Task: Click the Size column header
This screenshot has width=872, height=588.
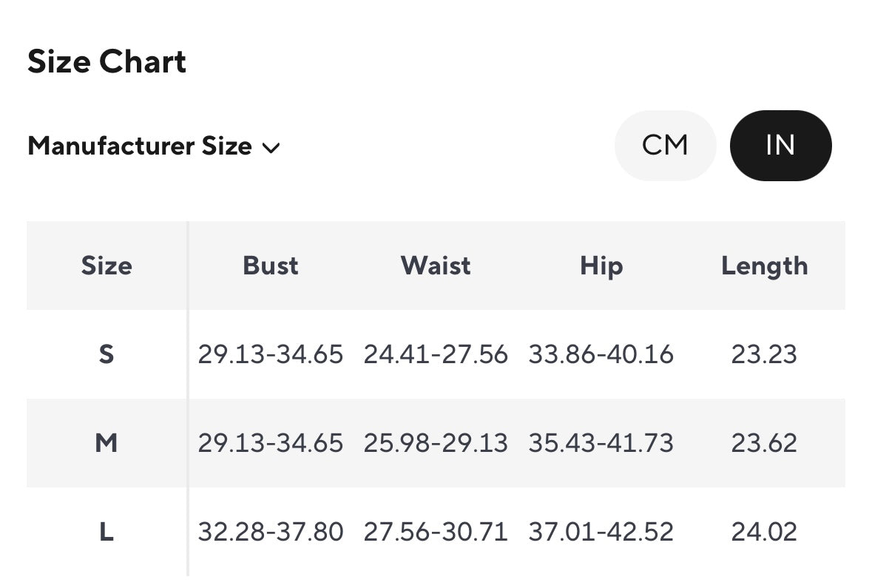Action: [107, 266]
